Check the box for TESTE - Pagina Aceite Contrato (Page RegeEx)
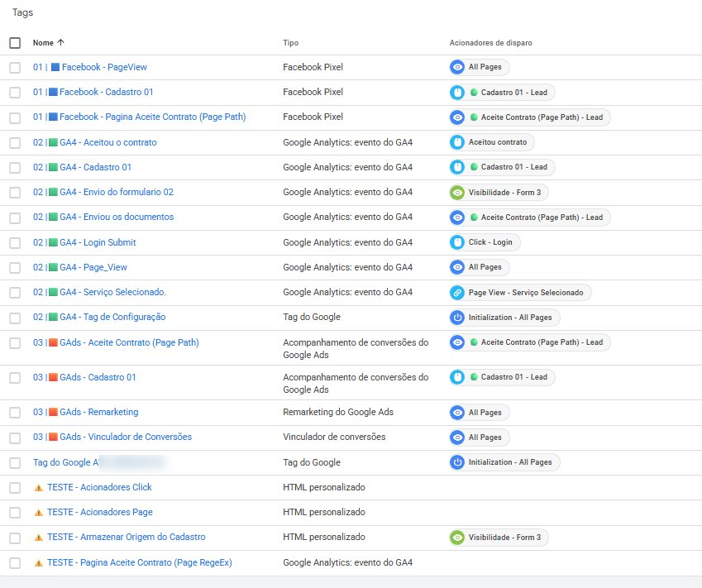Image resolution: width=702 pixels, height=588 pixels. point(15,563)
